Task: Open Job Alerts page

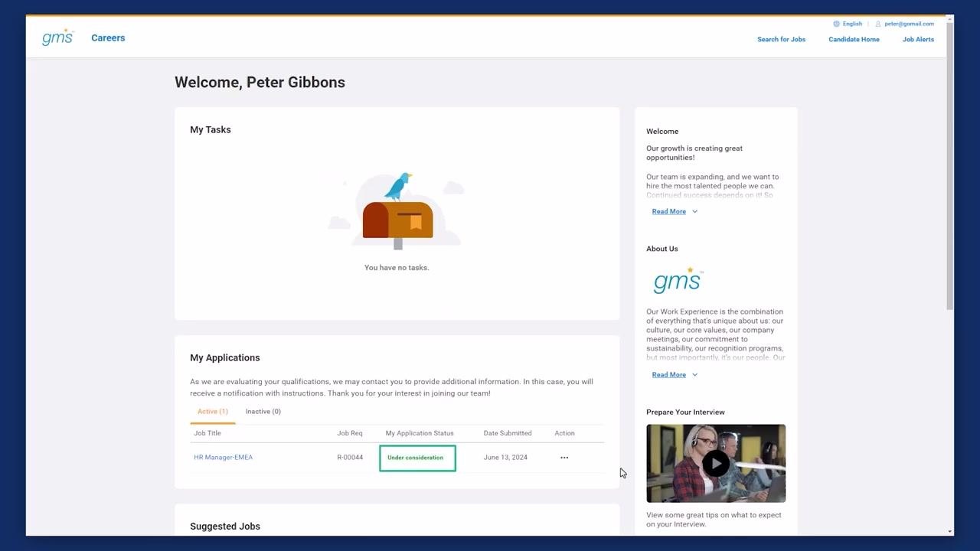Action: coord(918,39)
